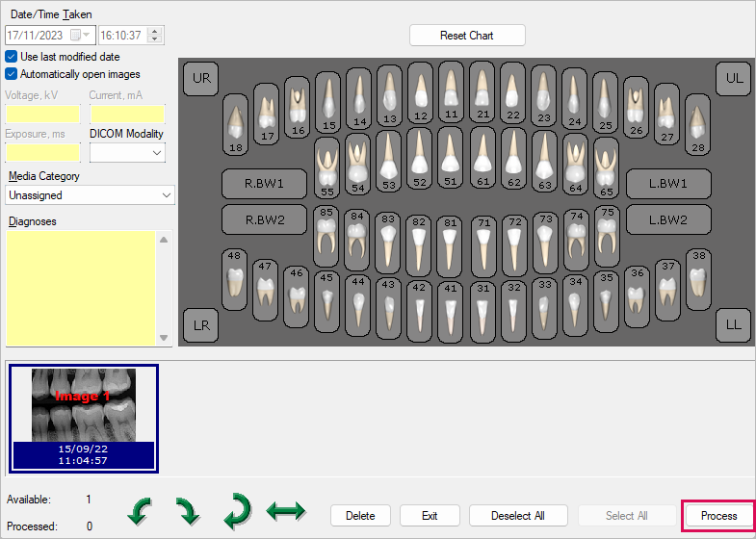
Task: Select primary tooth 75
Action: 608,236
